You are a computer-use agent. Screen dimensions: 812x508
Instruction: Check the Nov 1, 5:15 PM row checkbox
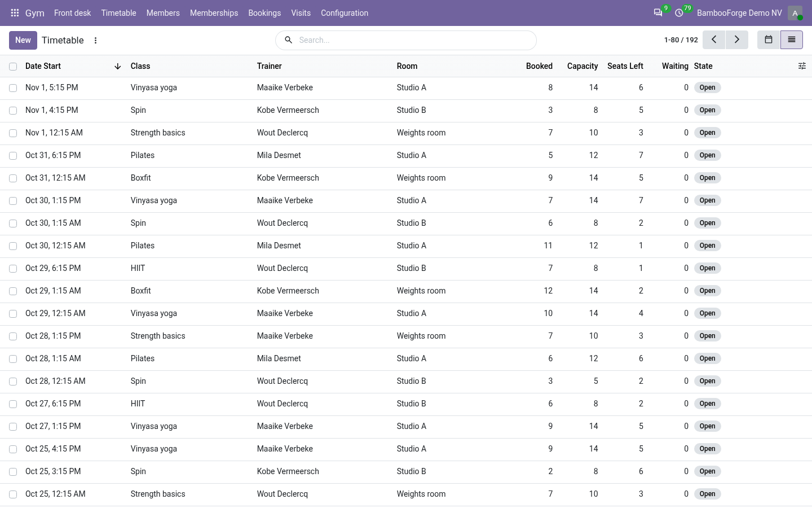coord(13,87)
